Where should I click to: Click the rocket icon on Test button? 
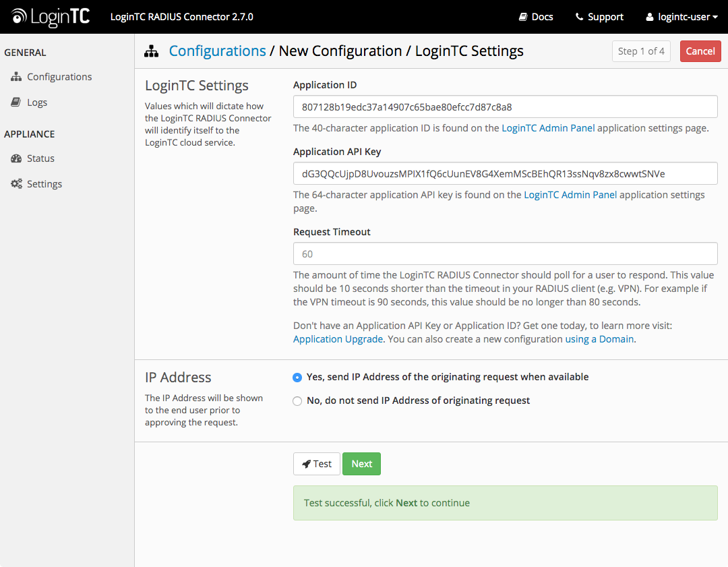tap(306, 464)
